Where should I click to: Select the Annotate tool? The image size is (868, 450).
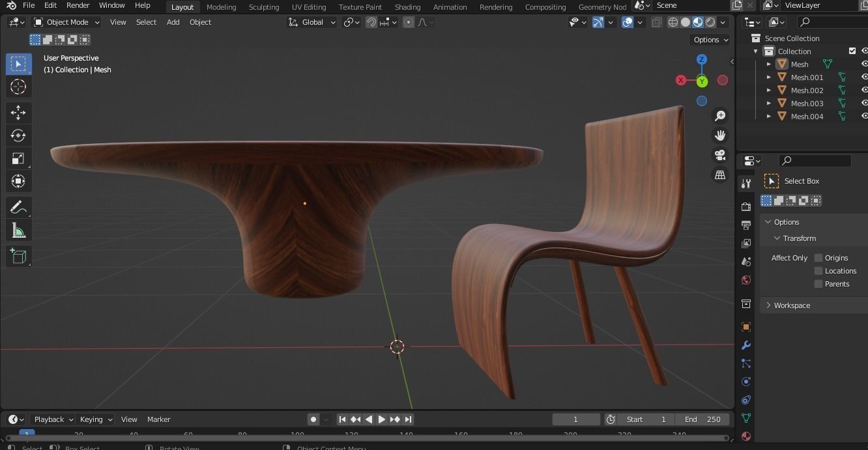18,207
